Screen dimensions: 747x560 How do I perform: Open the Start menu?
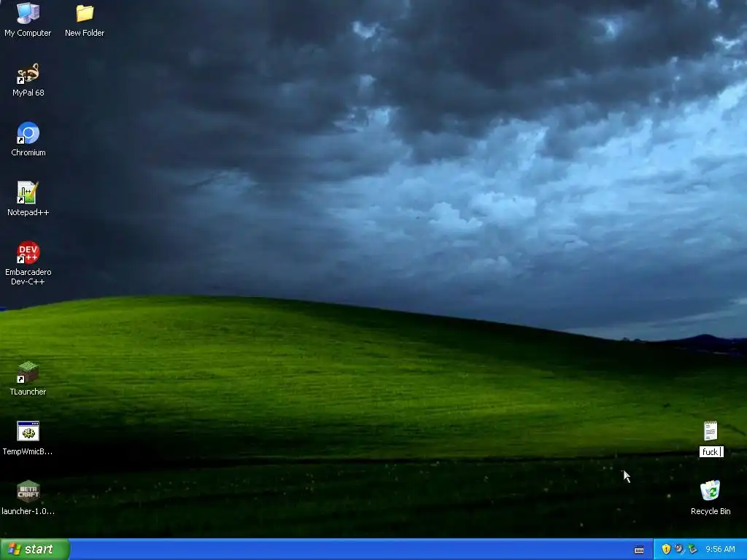click(35, 549)
